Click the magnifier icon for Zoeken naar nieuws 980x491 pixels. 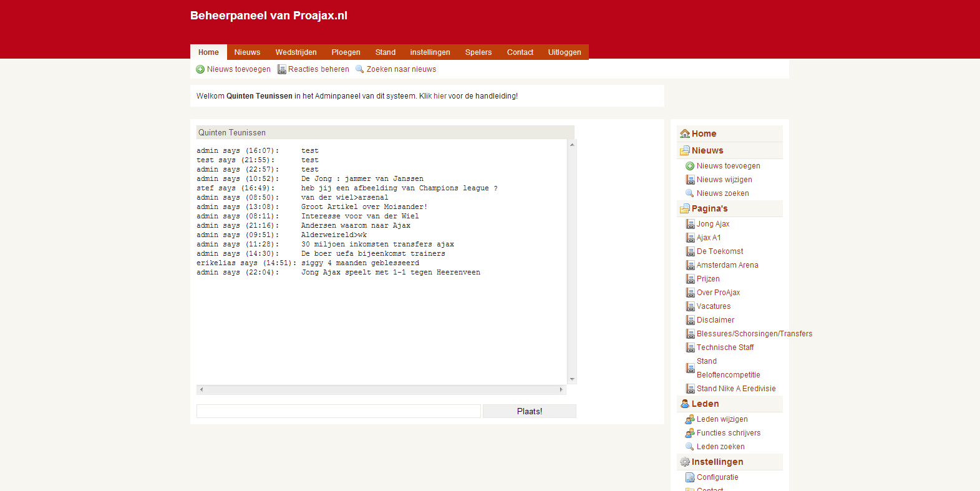[360, 69]
